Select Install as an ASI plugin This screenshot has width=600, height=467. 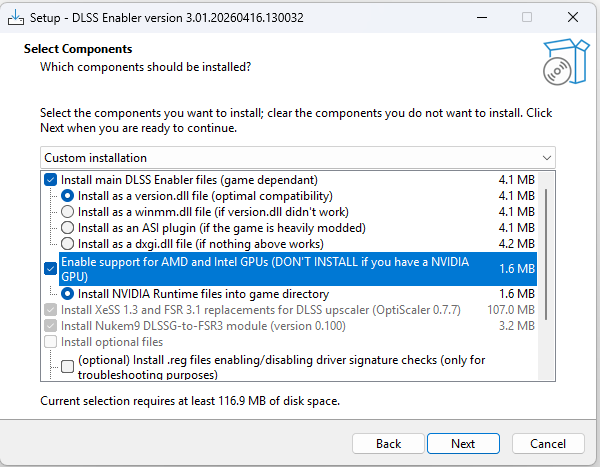pos(67,227)
